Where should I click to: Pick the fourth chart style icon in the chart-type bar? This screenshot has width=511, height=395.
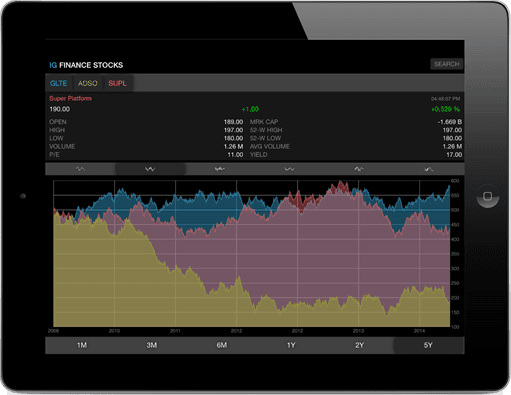coord(289,169)
